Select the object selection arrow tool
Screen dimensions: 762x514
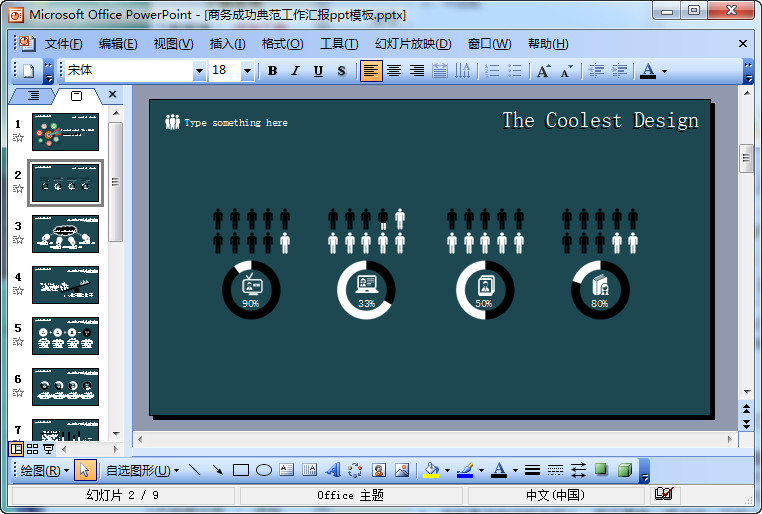pyautogui.click(x=85, y=470)
